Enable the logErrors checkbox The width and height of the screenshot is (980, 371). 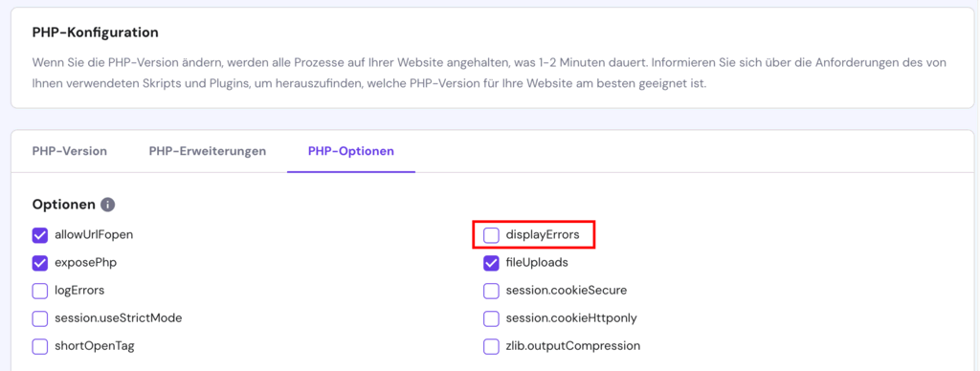point(40,291)
